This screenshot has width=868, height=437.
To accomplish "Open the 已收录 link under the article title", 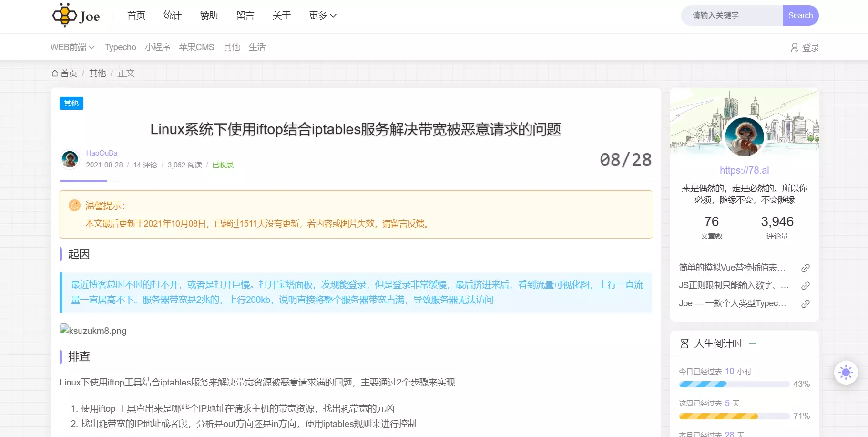I will pos(222,165).
